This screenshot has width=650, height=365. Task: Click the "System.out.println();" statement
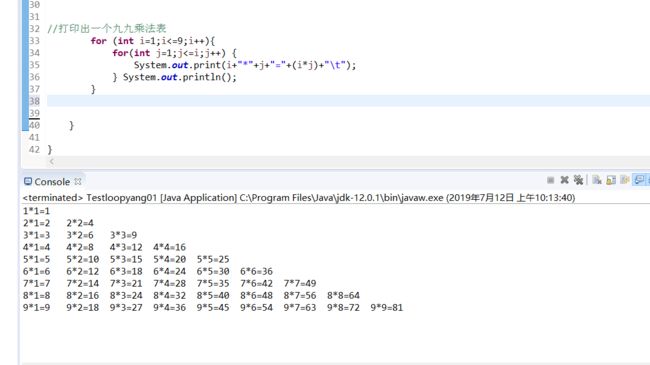(179, 77)
